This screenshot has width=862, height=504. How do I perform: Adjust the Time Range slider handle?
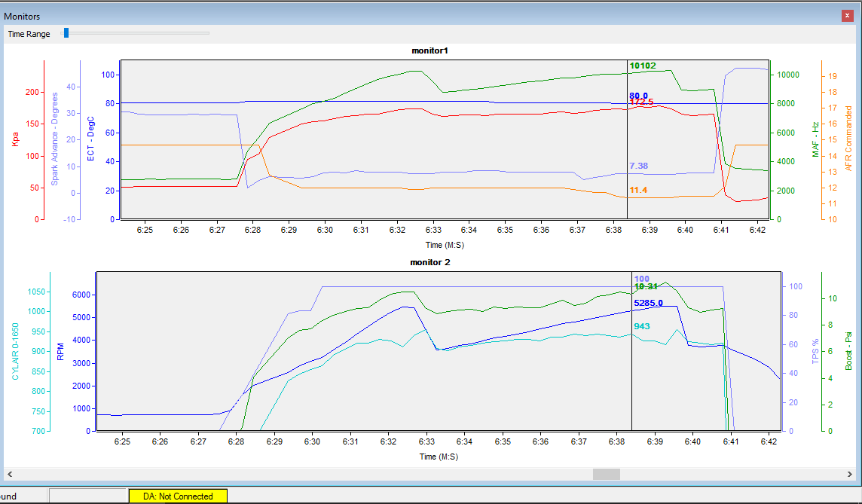[66, 34]
